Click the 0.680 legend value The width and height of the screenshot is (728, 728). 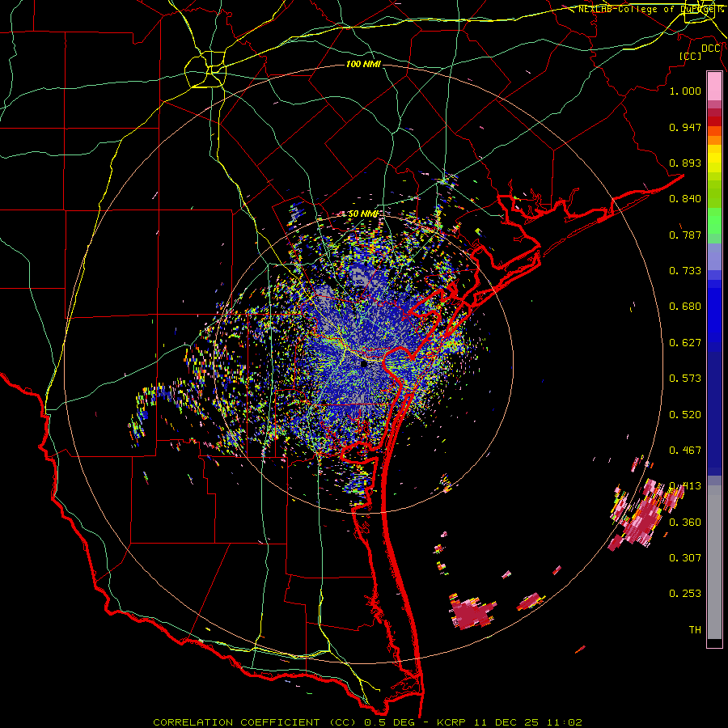[685, 307]
